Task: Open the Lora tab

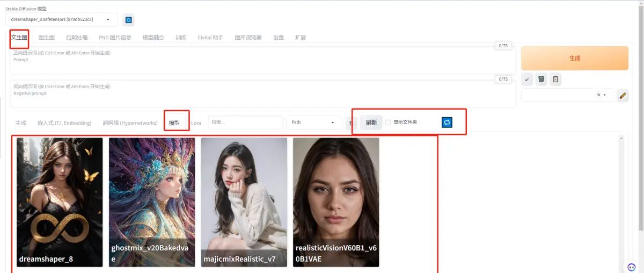Action: click(x=196, y=123)
